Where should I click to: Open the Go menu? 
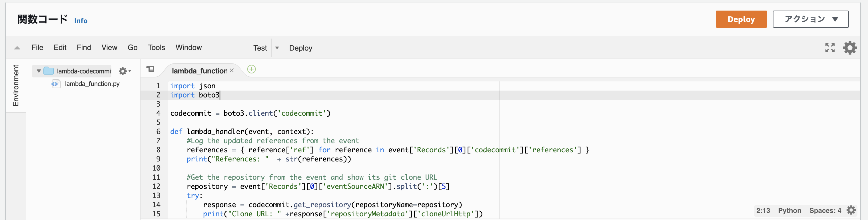133,47
